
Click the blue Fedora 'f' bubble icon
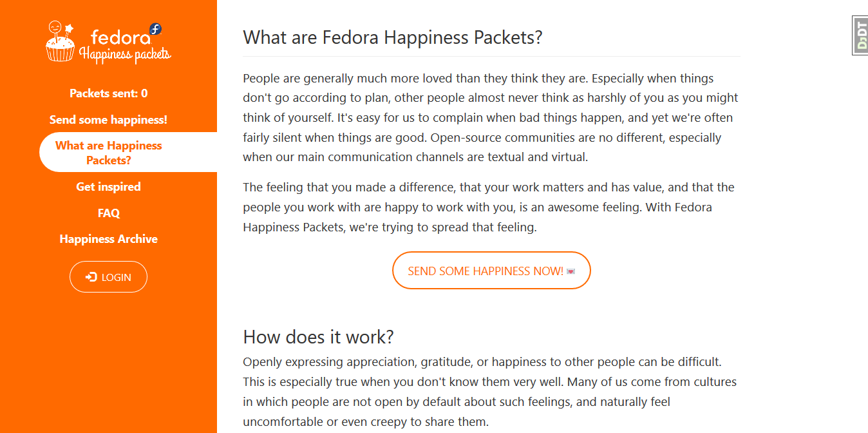click(156, 29)
